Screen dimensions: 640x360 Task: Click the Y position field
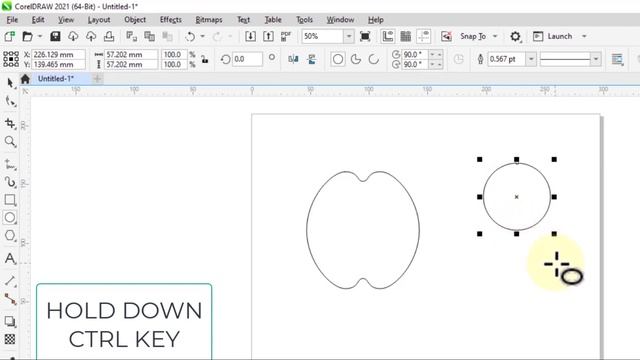pos(58,64)
